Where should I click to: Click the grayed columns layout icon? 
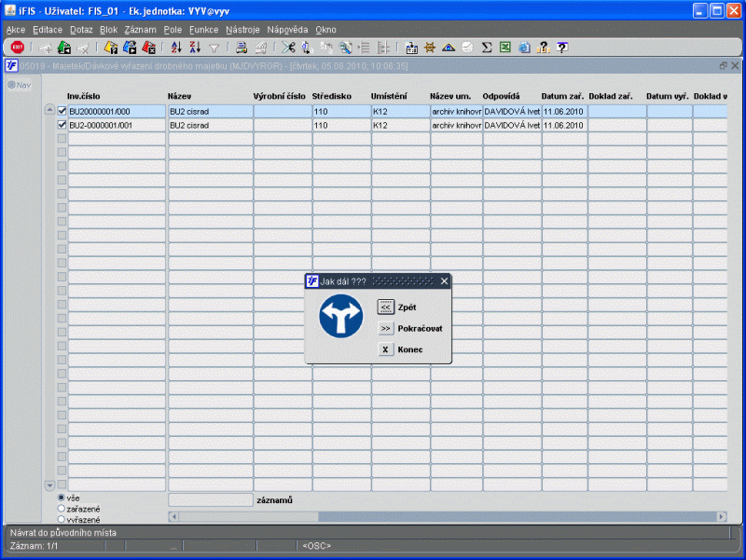(383, 48)
